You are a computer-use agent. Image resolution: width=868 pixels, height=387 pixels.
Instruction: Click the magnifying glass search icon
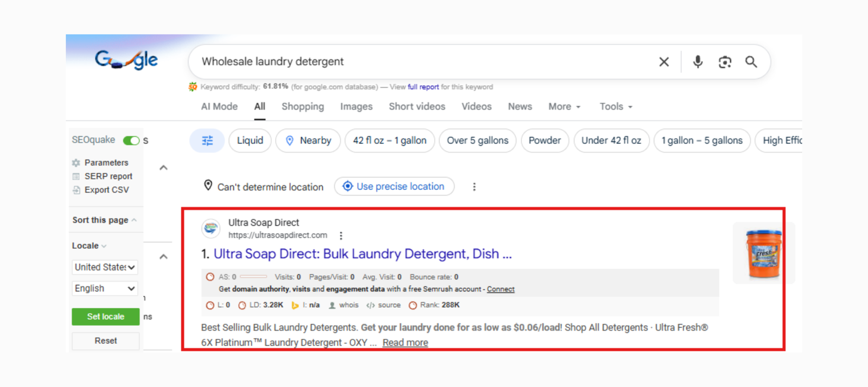click(x=751, y=62)
